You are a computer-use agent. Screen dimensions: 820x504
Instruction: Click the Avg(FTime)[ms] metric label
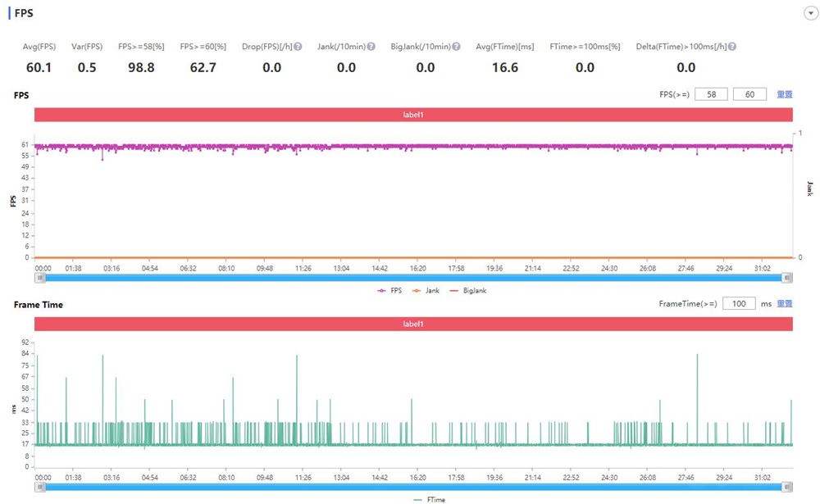(x=504, y=47)
